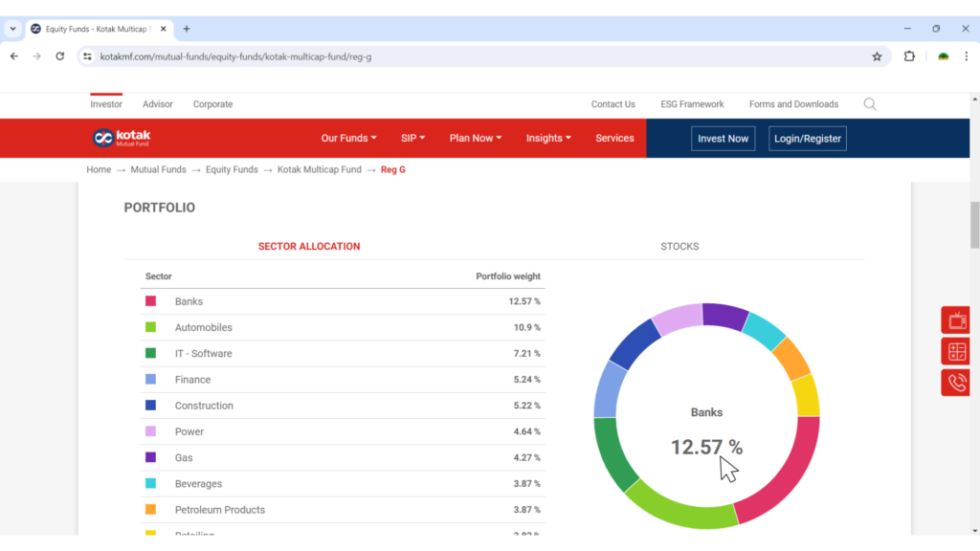This screenshot has height=551, width=980.
Task: Select the Petroleum Products row label
Action: 220,510
